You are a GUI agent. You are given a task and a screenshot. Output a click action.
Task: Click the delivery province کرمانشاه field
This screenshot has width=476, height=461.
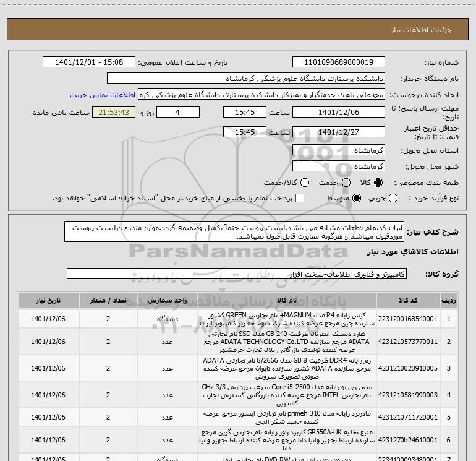(339, 150)
